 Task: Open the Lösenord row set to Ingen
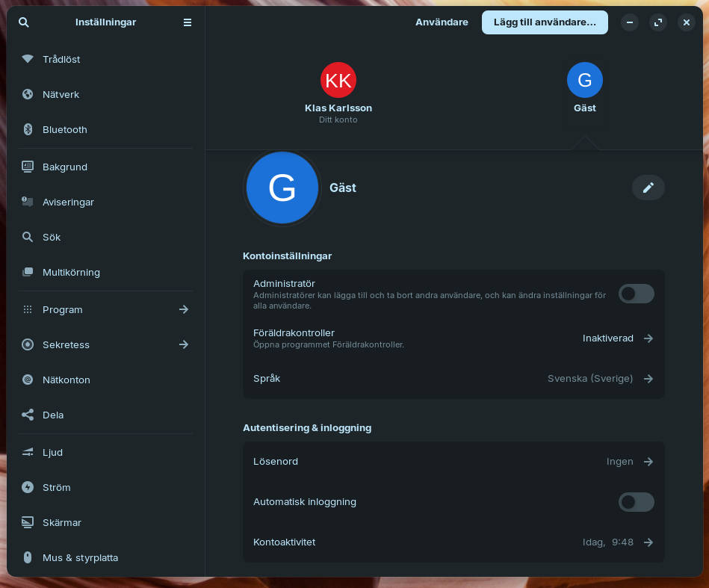pyautogui.click(x=453, y=462)
